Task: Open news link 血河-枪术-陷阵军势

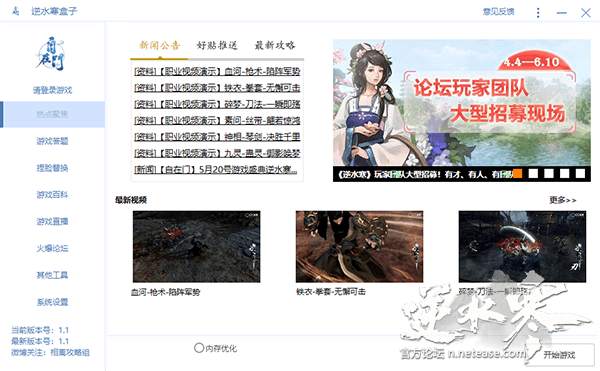Action: pos(217,72)
